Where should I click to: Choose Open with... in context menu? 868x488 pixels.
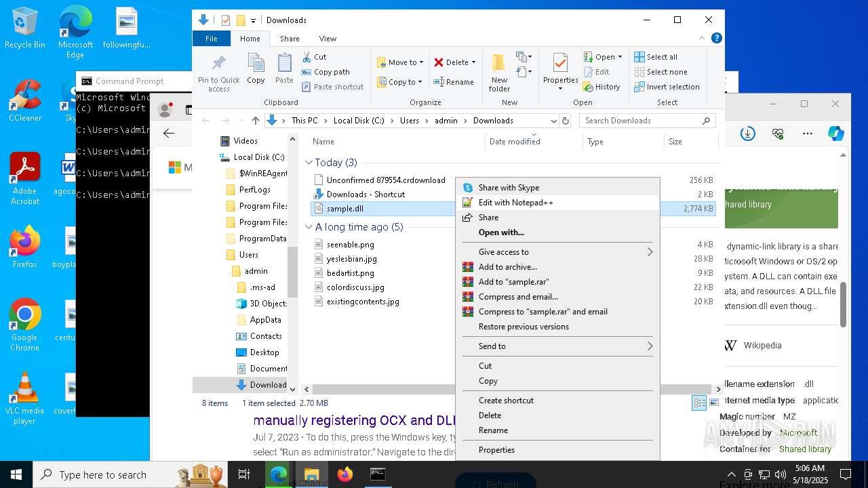557,232
